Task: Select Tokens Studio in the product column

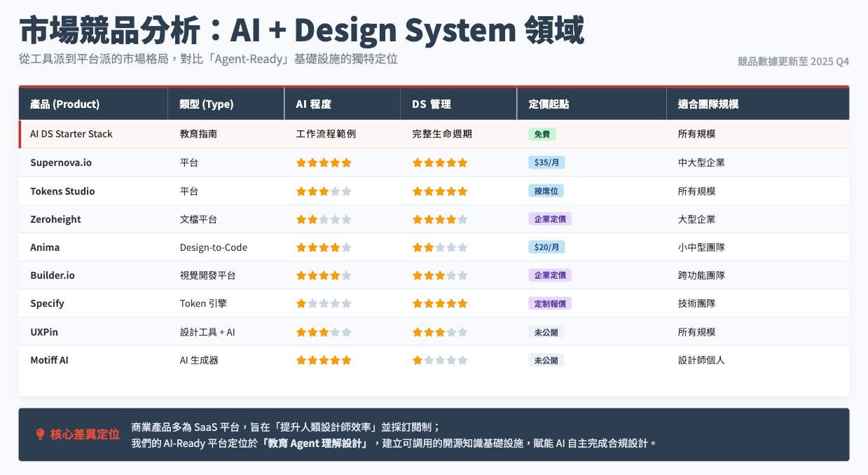Action: click(x=62, y=191)
